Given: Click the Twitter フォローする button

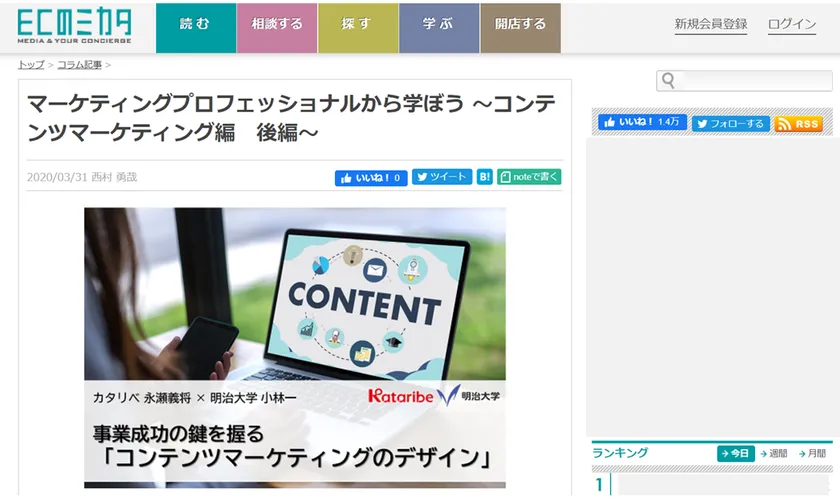Looking at the screenshot, I should 731,124.
